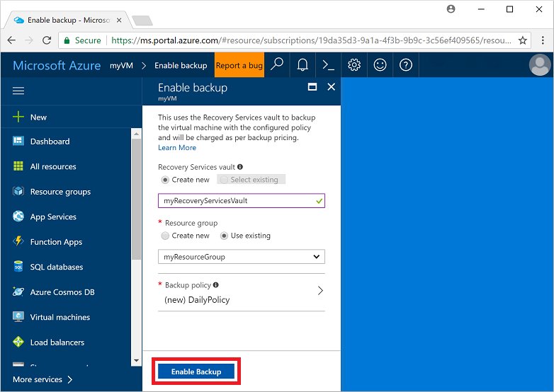Select the Select existing vault option

click(x=251, y=180)
